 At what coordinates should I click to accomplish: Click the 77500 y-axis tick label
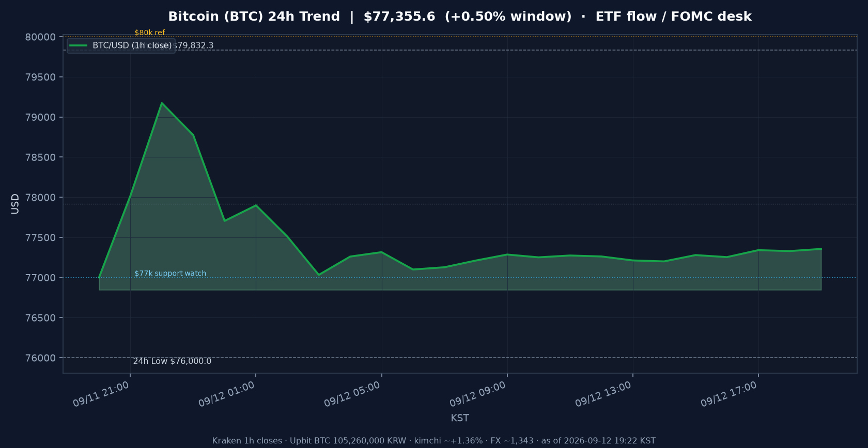(40, 238)
